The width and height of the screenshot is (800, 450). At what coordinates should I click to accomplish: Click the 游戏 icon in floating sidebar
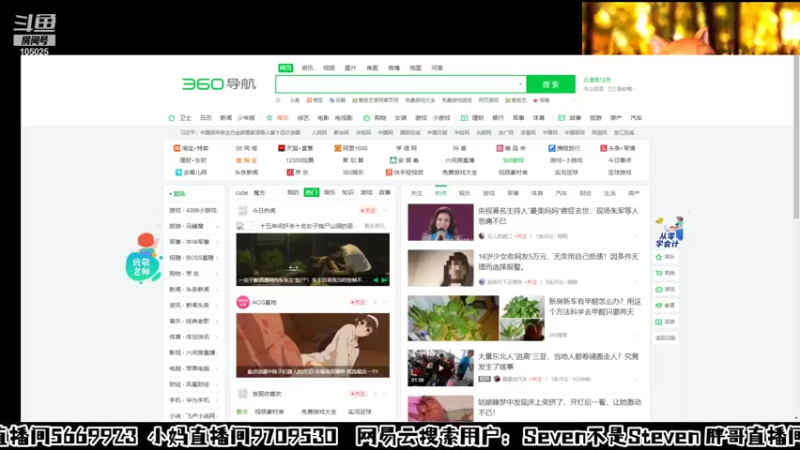pyautogui.click(x=659, y=289)
